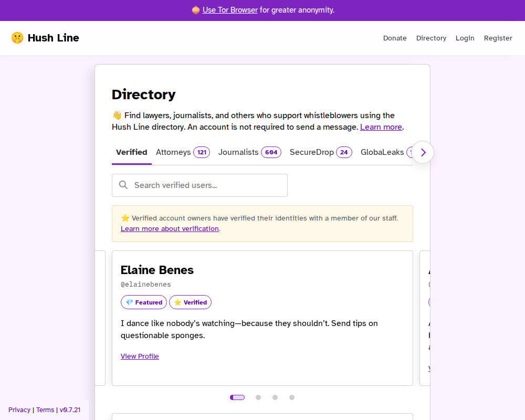Open the Verified tab
Screen dimensions: 525x420
[132, 152]
